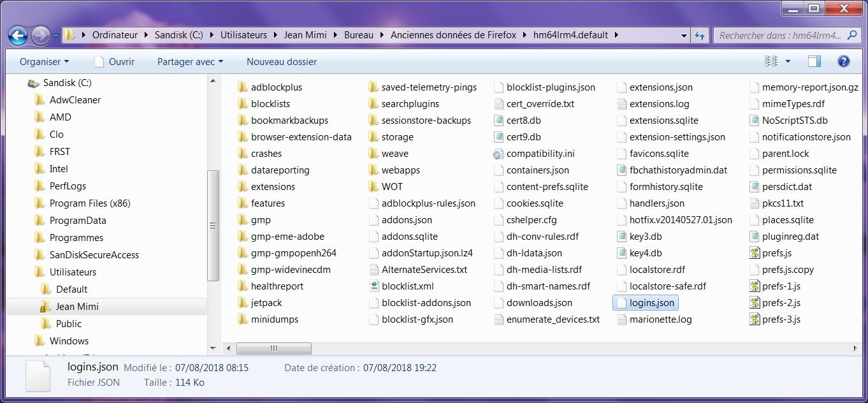
Task: Select the enumerate_devices.txt file
Action: 547,319
